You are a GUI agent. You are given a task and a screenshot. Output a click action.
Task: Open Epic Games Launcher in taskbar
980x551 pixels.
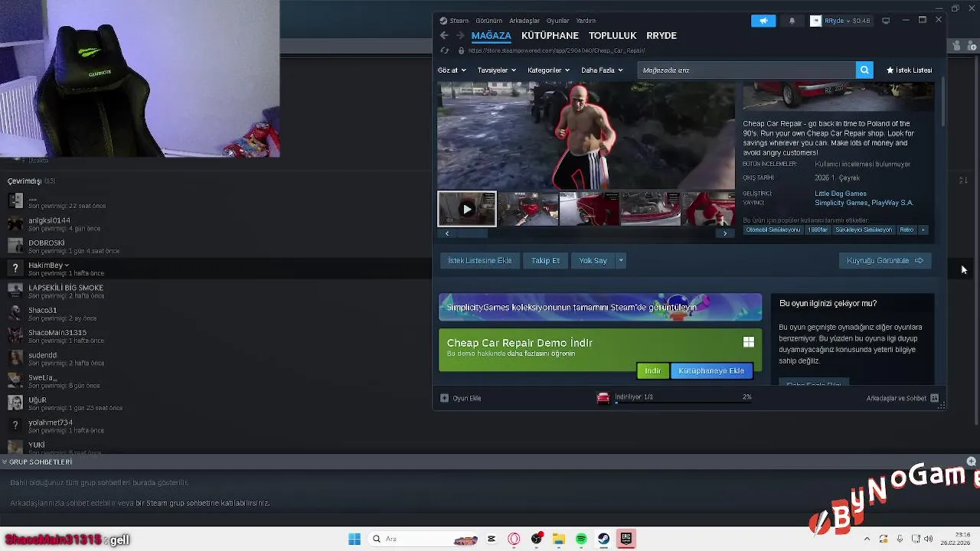pos(626,539)
